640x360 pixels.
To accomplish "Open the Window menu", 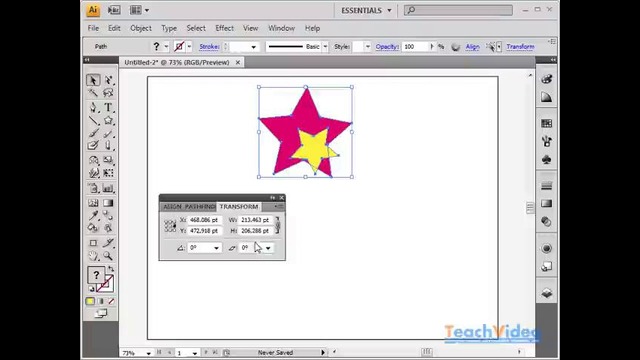I will (x=281, y=28).
